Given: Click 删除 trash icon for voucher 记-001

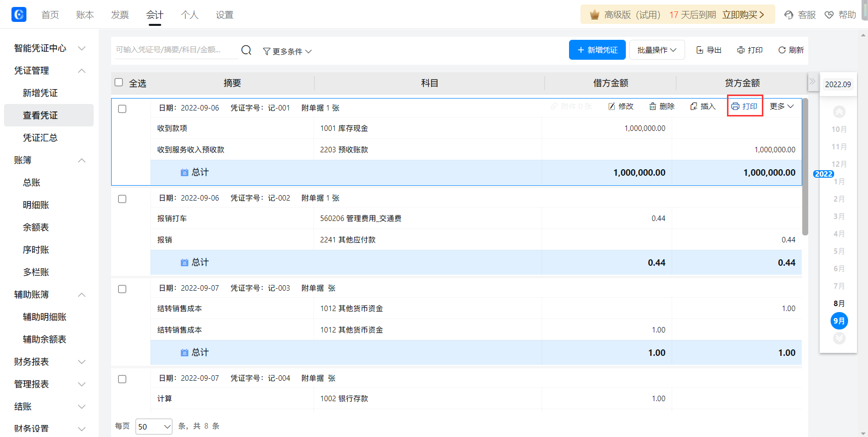Looking at the screenshot, I should (x=653, y=106).
